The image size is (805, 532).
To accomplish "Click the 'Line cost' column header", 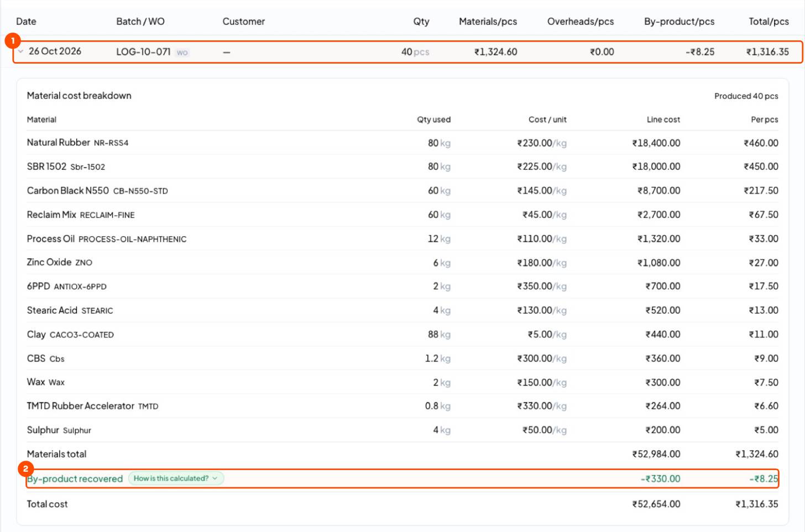I will pos(663,119).
